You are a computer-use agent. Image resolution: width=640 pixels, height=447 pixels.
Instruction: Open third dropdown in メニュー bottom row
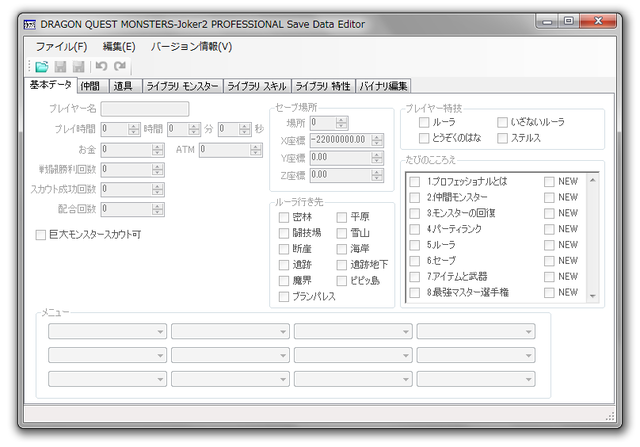353,379
